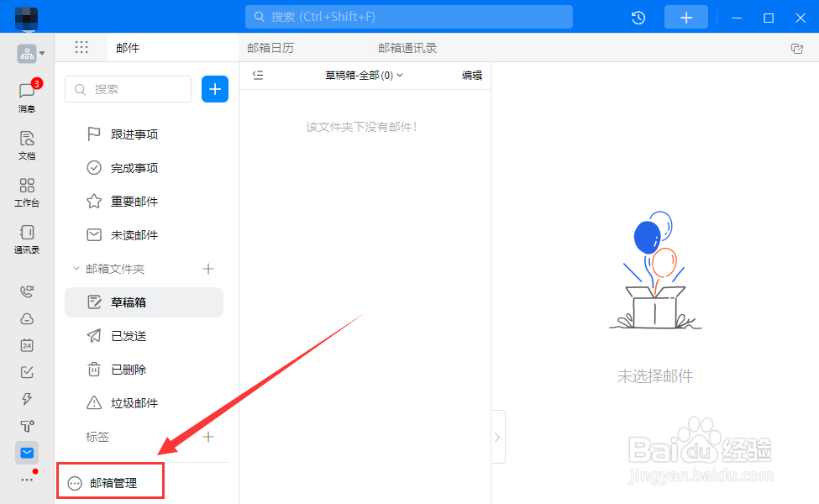Open the to-do list sidebar icon
The width and height of the screenshot is (819, 504).
[26, 372]
